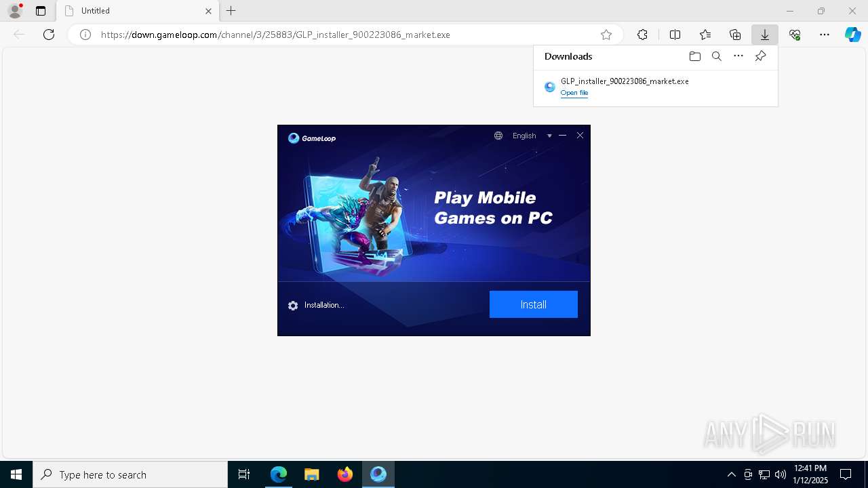
Task: Click the GameLoop logo in installer
Action: [312, 138]
